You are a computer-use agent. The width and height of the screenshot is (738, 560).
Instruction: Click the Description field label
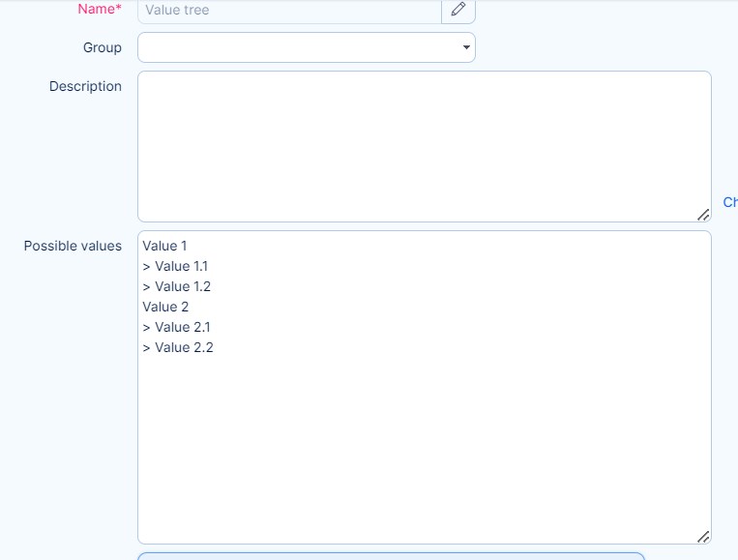tap(85, 86)
